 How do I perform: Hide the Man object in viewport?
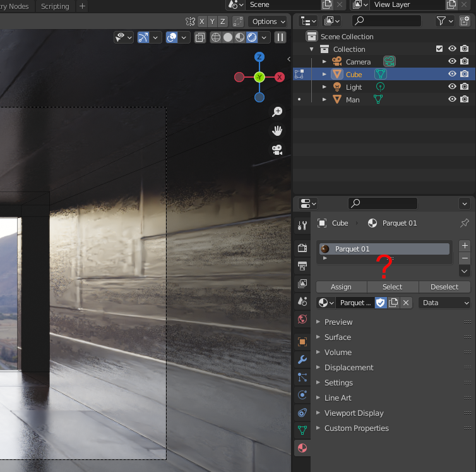click(x=452, y=99)
